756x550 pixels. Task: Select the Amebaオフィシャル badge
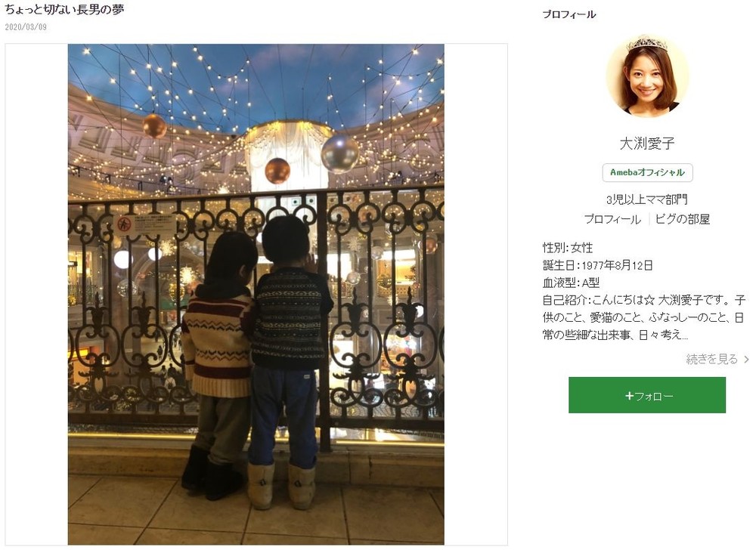(x=647, y=172)
